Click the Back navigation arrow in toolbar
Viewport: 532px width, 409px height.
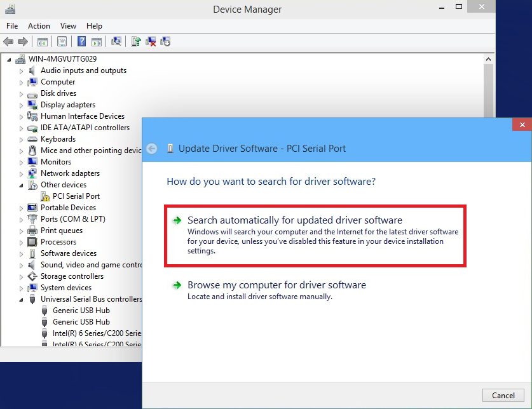tap(8, 41)
